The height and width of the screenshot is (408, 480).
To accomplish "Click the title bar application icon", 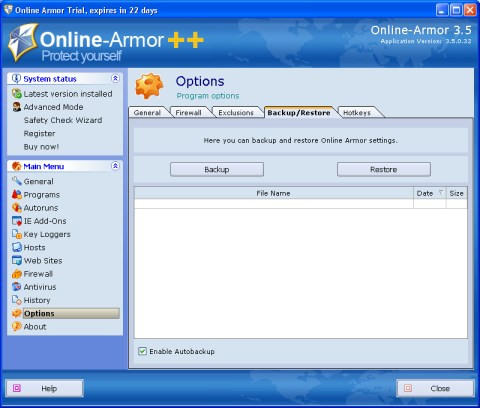I will pos(8,10).
